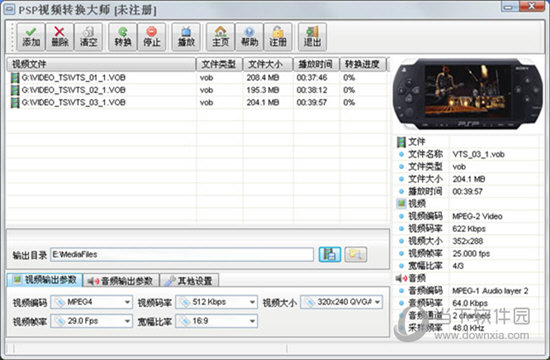Viewport: 550px width, 360px height.
Task: Click the 清空 (Clear) toolbar button
Action: click(88, 37)
